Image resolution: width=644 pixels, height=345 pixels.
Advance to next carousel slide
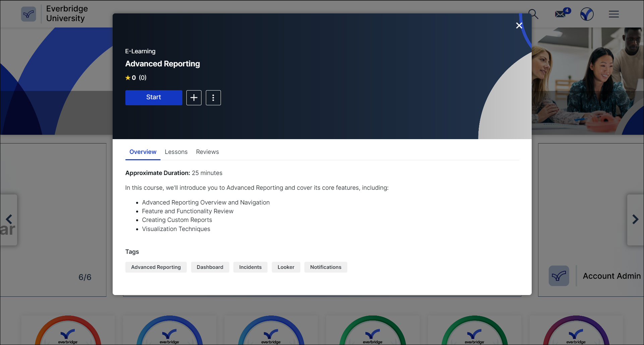coord(635,220)
